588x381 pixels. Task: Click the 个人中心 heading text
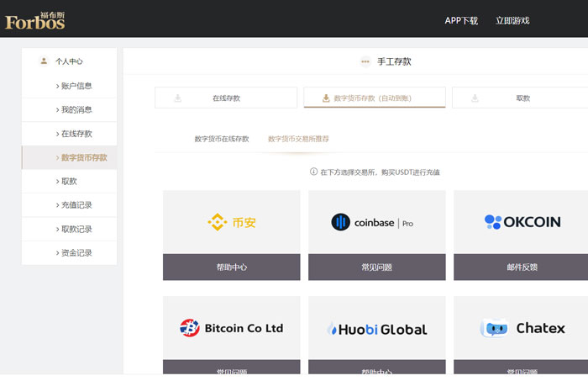[69, 61]
